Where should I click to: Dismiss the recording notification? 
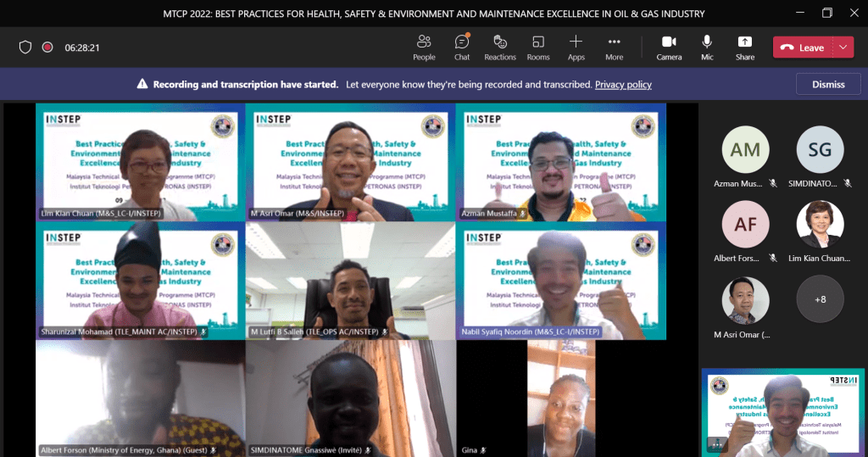tap(828, 84)
